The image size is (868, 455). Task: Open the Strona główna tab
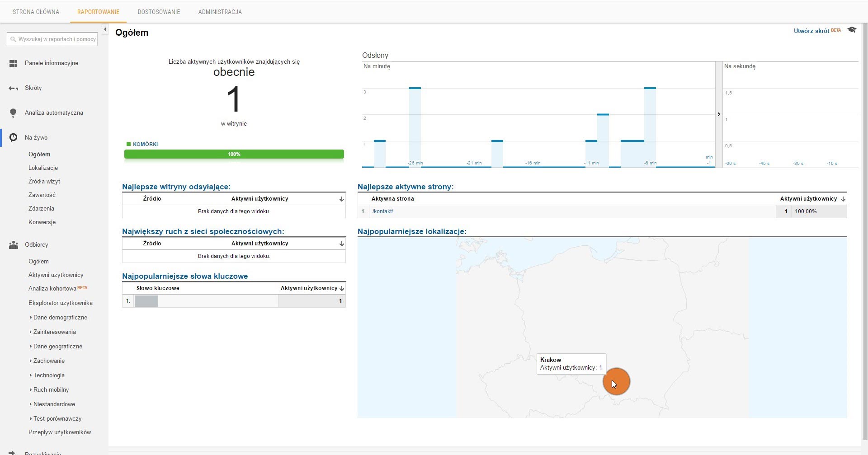tap(36, 12)
